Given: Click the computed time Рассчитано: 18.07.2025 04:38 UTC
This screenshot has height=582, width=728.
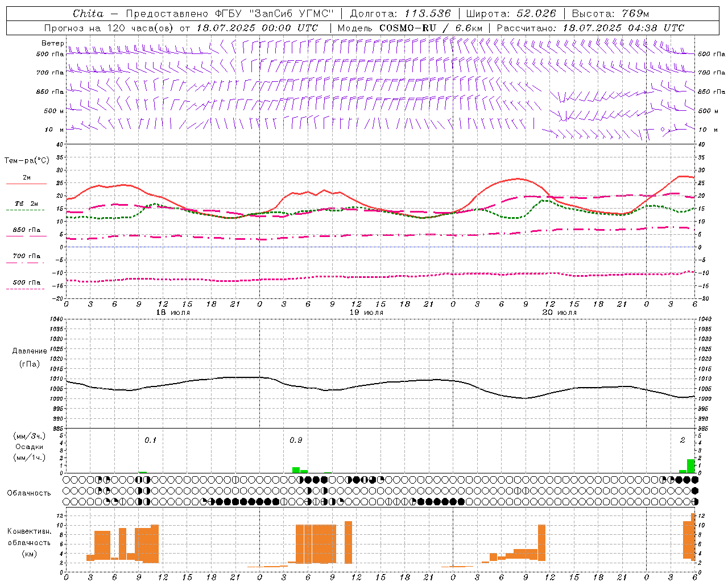Looking at the screenshot, I should (590, 28).
